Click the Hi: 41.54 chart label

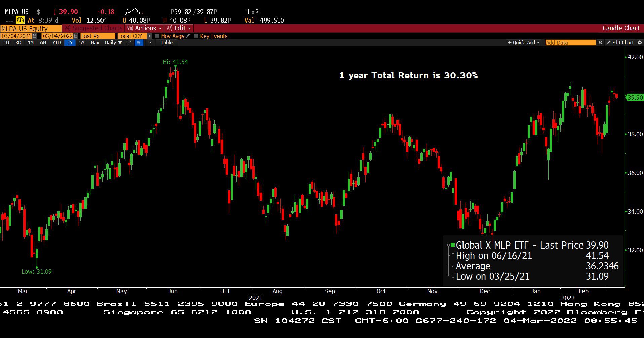click(175, 62)
